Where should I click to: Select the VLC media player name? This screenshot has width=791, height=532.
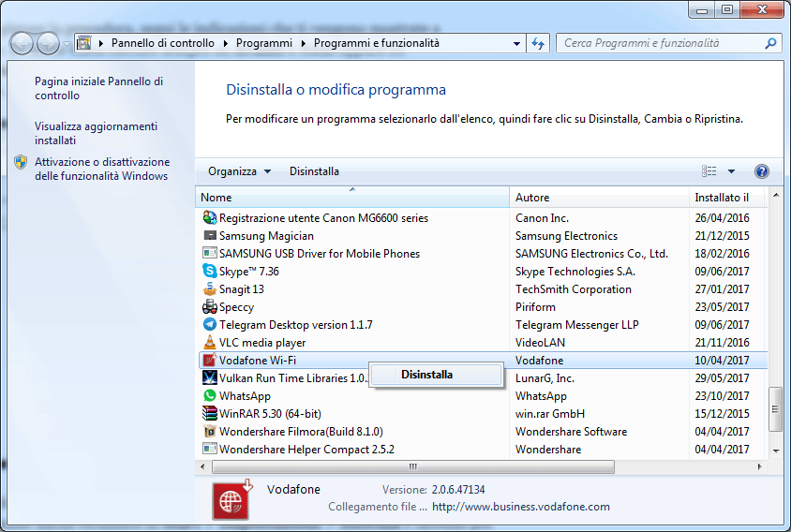click(x=262, y=343)
